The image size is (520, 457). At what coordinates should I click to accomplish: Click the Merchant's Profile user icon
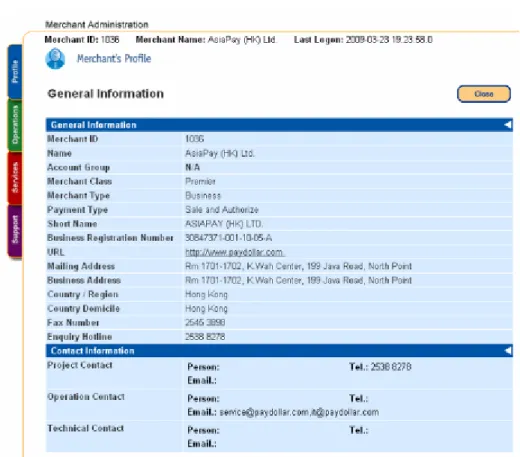click(x=55, y=59)
